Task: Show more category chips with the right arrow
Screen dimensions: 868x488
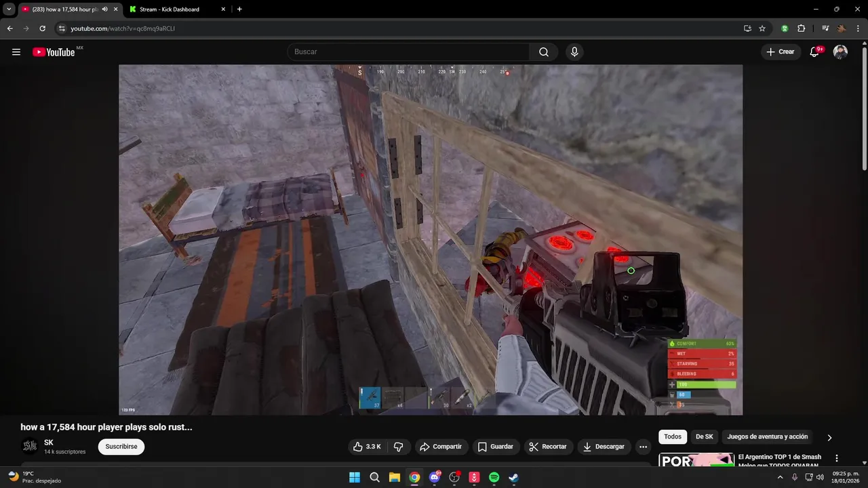Action: (x=829, y=438)
